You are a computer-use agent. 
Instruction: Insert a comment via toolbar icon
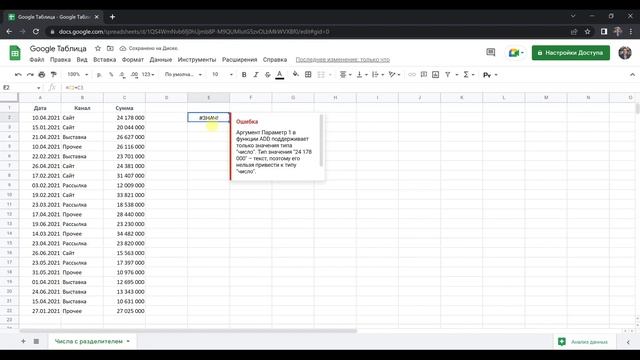click(x=424, y=75)
